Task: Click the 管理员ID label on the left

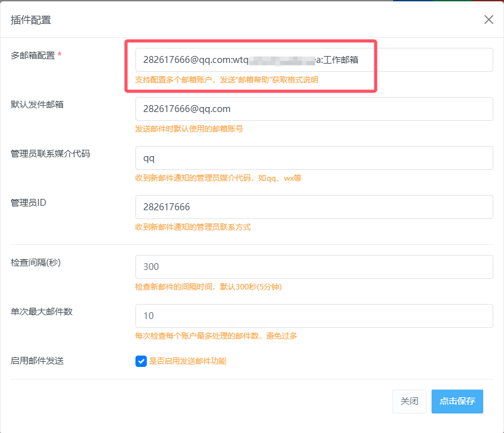Action: [x=28, y=203]
